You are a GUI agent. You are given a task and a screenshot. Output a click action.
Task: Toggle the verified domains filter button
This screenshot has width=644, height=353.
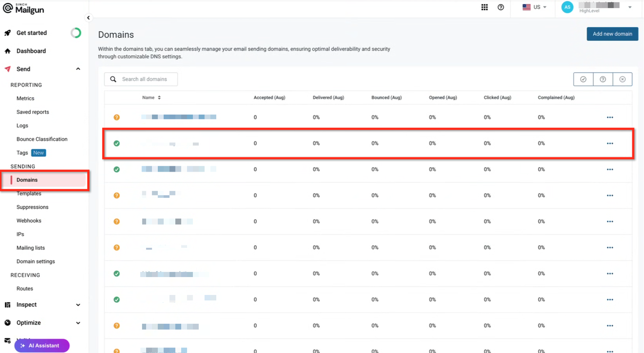pyautogui.click(x=583, y=79)
